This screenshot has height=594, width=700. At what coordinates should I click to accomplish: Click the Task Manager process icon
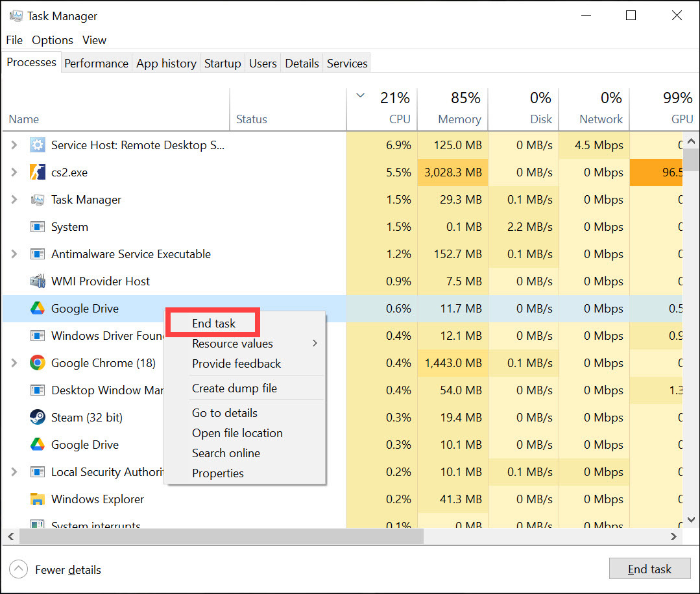pos(38,200)
